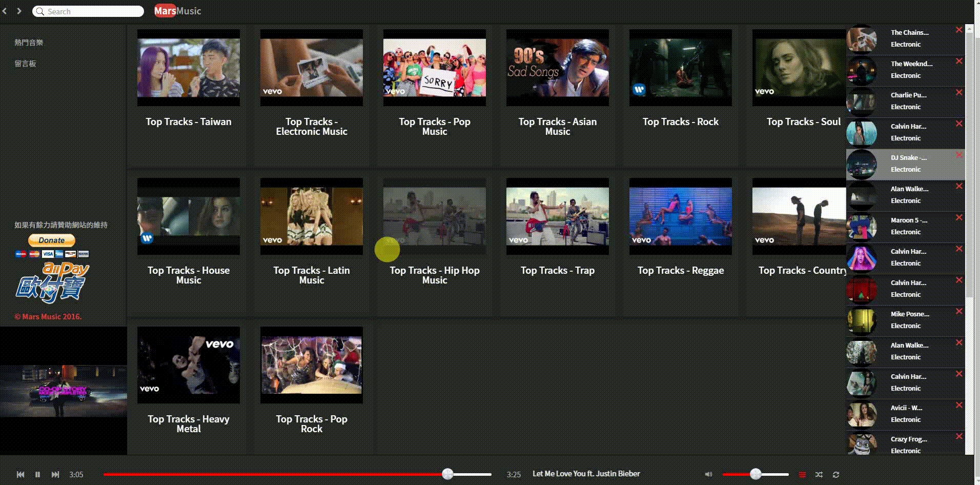Navigate back with the left arrow
Image resolution: width=980 pixels, height=485 pixels.
pyautogui.click(x=5, y=11)
